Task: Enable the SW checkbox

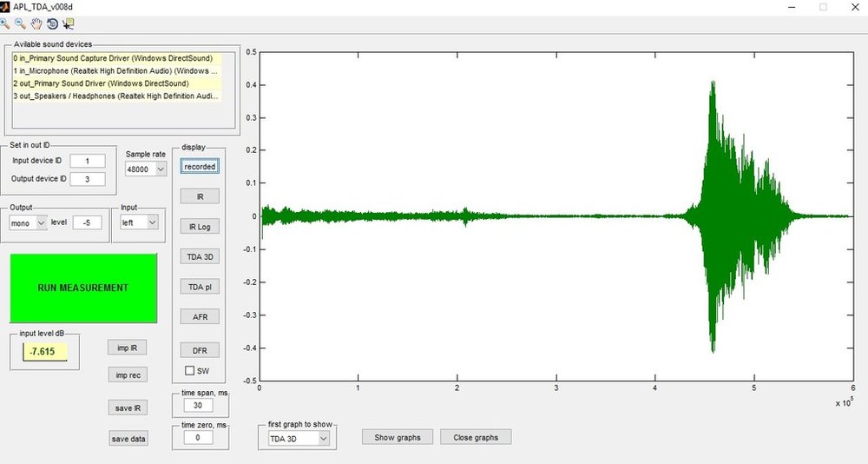Action: click(190, 370)
